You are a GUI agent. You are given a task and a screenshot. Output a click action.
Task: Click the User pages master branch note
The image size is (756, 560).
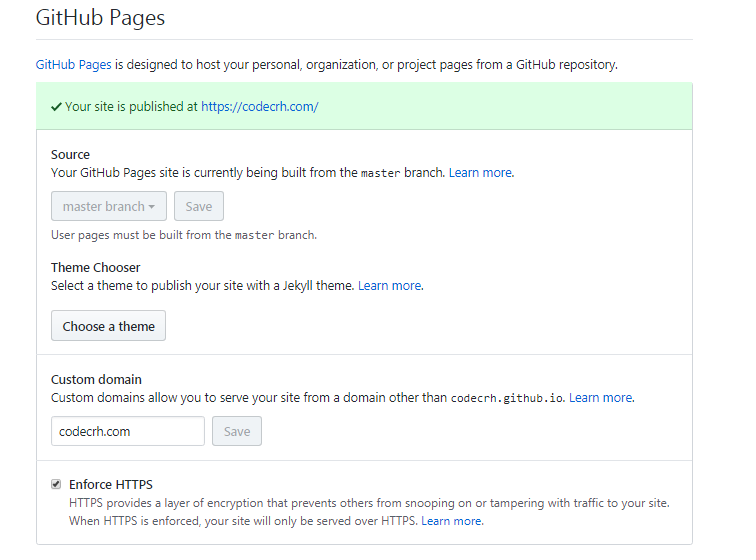(x=183, y=235)
